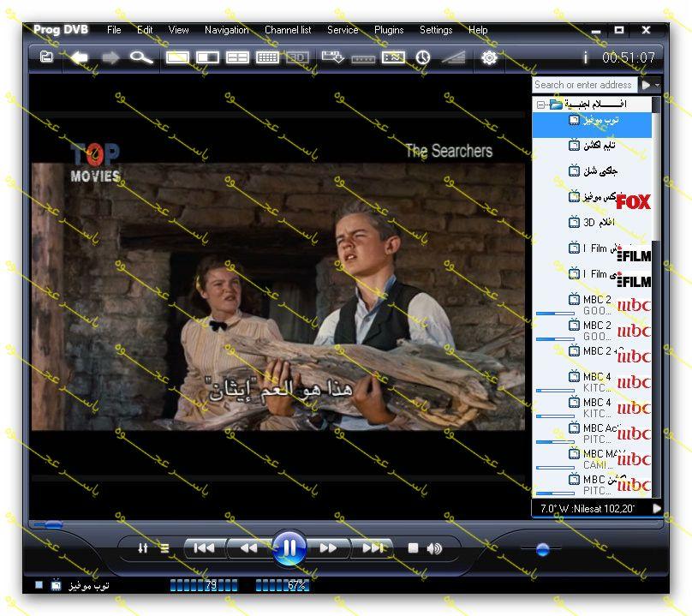Open the Navigation menu
692x616 pixels.
point(227,30)
